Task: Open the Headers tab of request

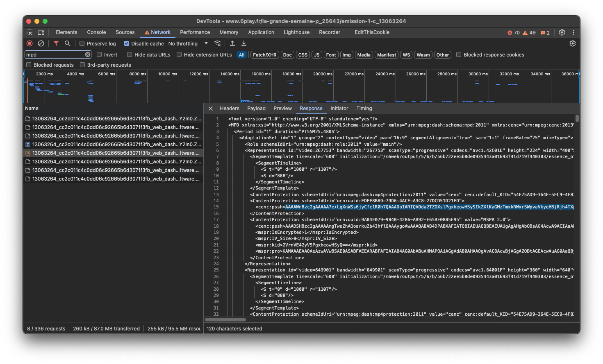Action: [x=229, y=109]
